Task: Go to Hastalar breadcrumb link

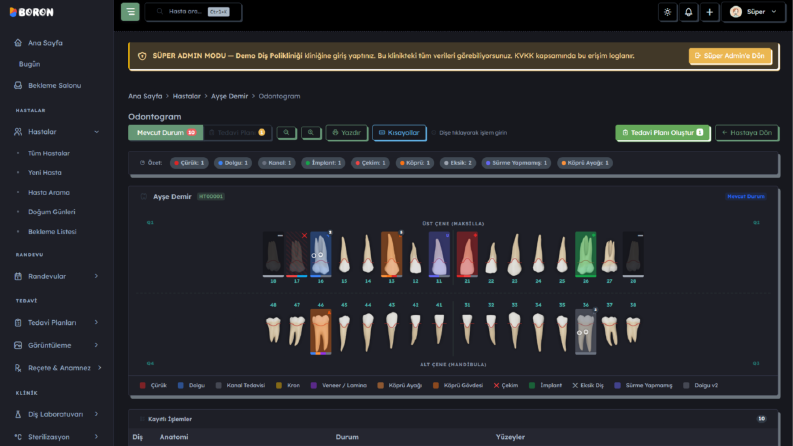Action: pos(187,96)
